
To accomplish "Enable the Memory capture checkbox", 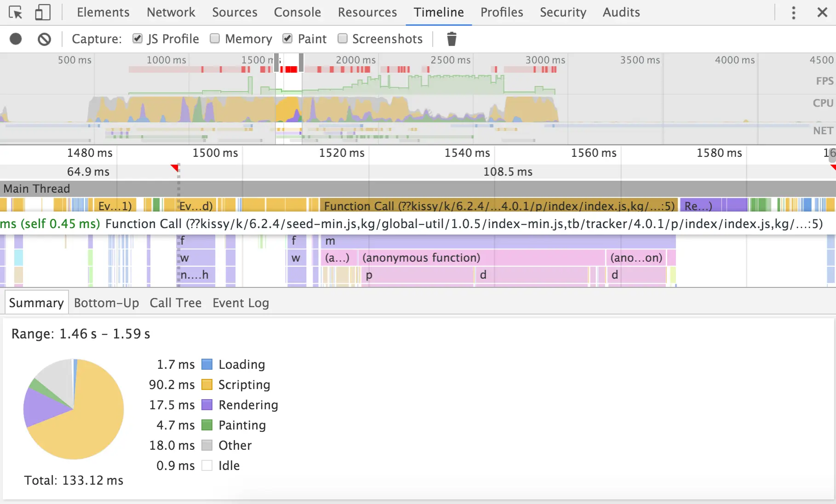I will [215, 39].
